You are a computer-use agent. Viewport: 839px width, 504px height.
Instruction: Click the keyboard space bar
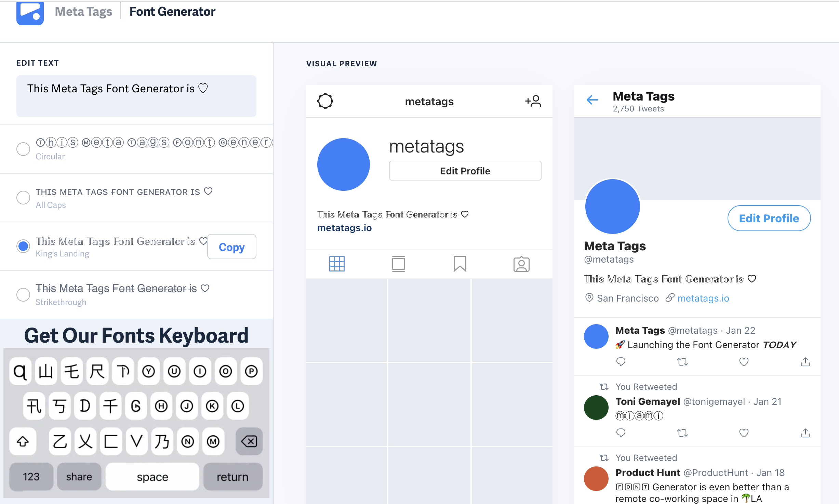(152, 477)
